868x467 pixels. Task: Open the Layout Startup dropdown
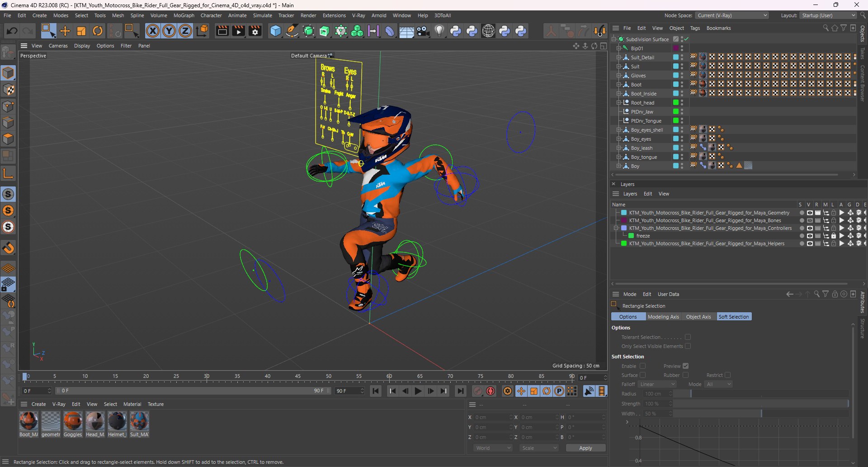click(828, 15)
